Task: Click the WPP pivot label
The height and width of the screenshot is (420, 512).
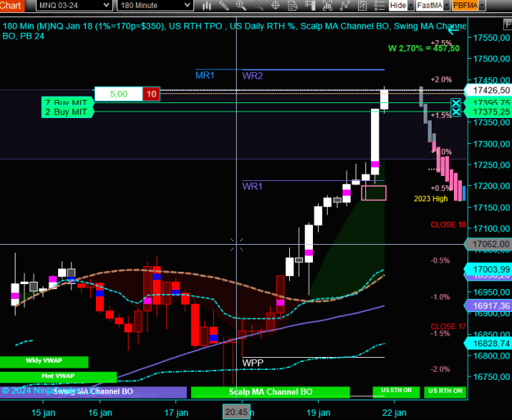Action: (253, 363)
